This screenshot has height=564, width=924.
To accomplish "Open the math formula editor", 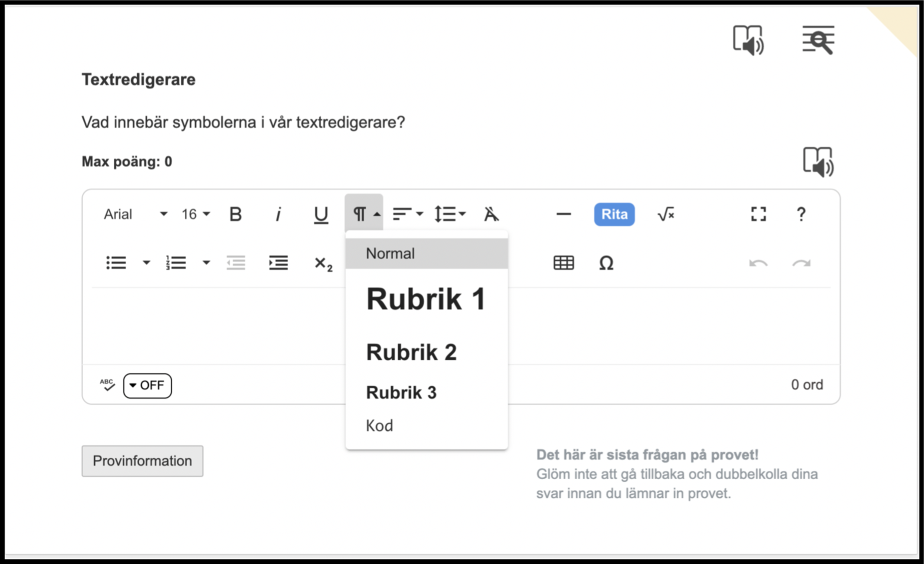I will 665,214.
